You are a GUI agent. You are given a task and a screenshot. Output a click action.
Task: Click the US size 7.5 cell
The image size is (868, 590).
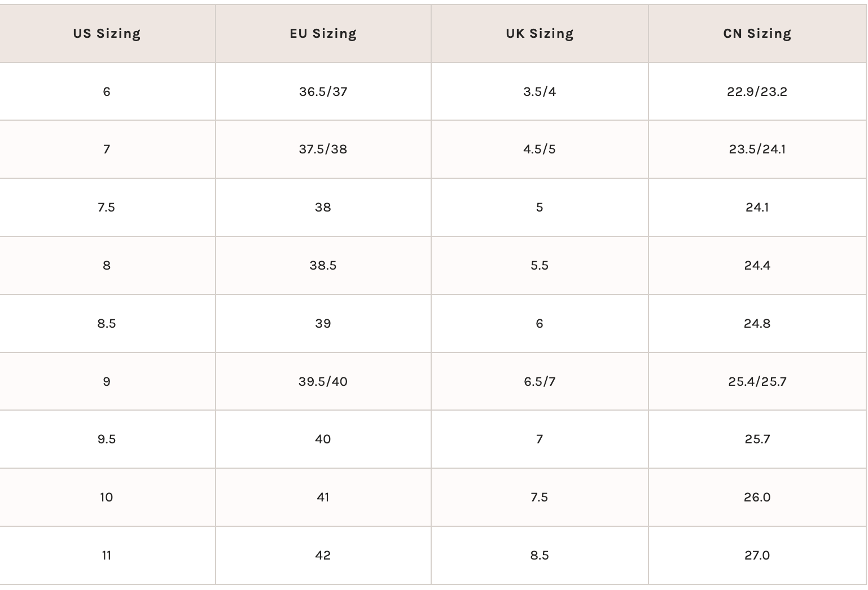pyautogui.click(x=107, y=208)
